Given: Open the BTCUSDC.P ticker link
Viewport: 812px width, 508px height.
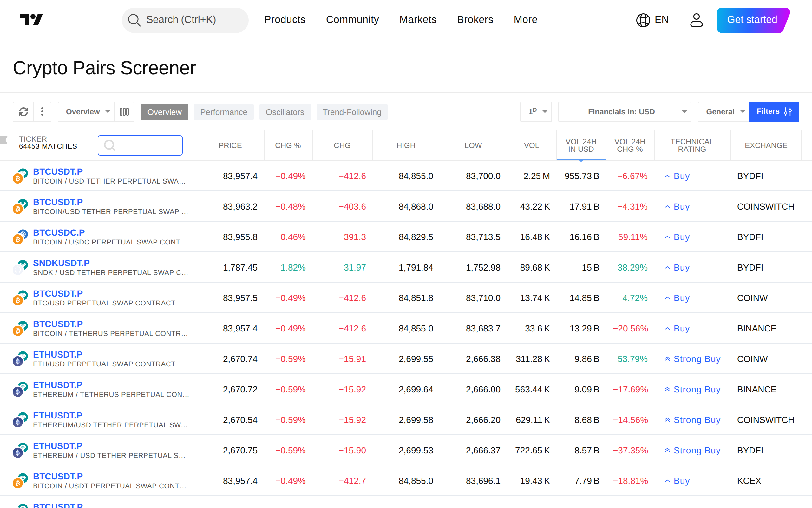Looking at the screenshot, I should pos(59,232).
